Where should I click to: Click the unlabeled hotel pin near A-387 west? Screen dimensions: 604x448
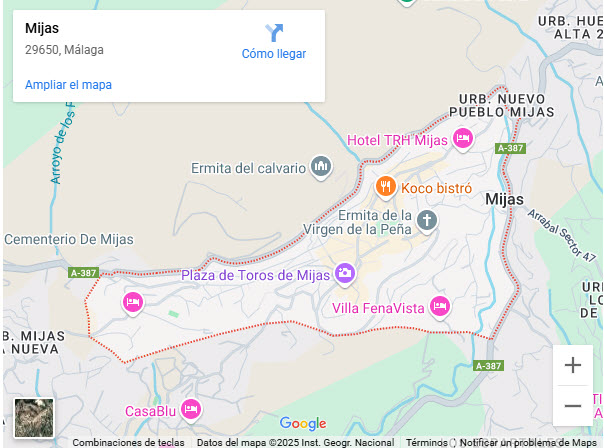(x=133, y=304)
